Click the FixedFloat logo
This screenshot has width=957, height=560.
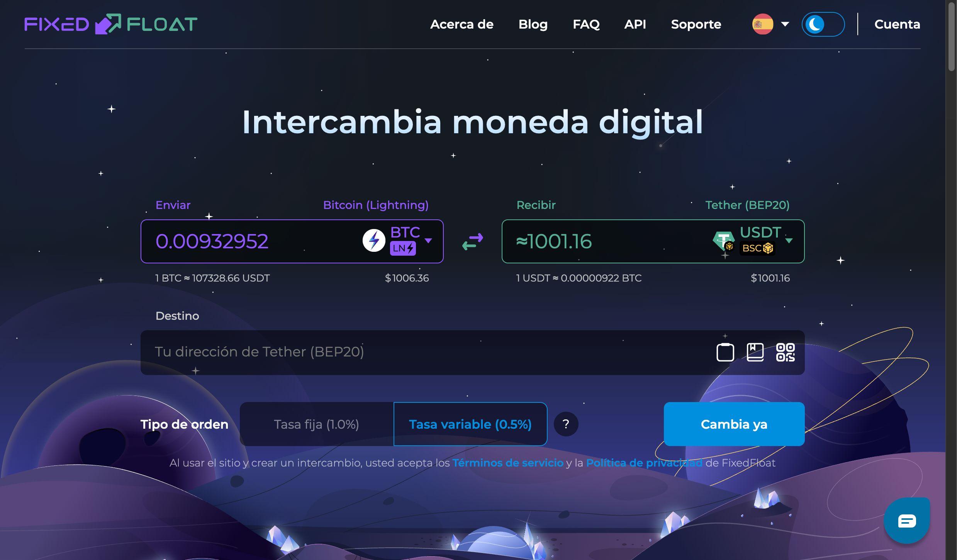tap(111, 24)
